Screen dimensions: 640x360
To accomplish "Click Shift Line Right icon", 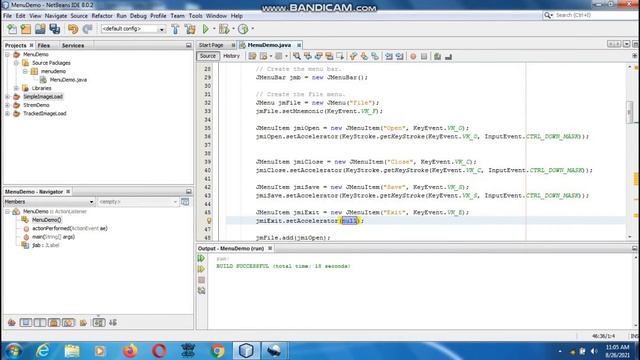I will pyautogui.click(x=400, y=56).
